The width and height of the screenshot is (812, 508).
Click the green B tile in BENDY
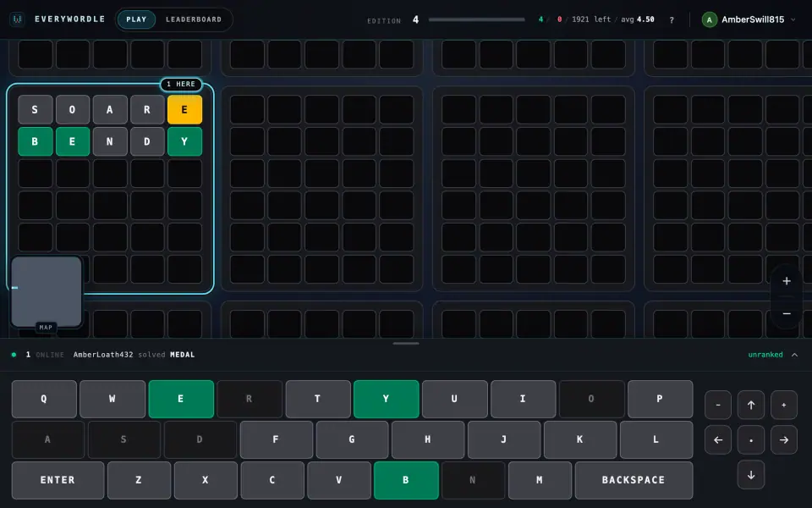pos(36,141)
